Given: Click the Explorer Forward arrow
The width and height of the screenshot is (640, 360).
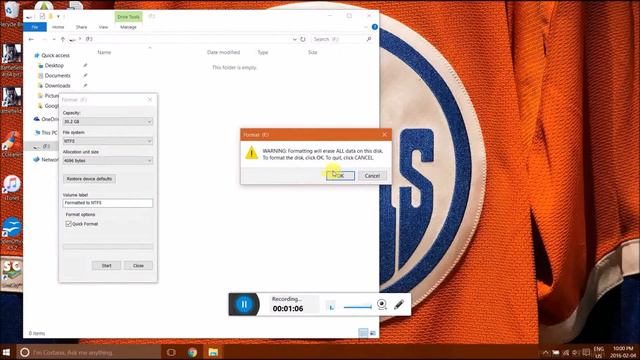Looking at the screenshot, I should tap(43, 39).
